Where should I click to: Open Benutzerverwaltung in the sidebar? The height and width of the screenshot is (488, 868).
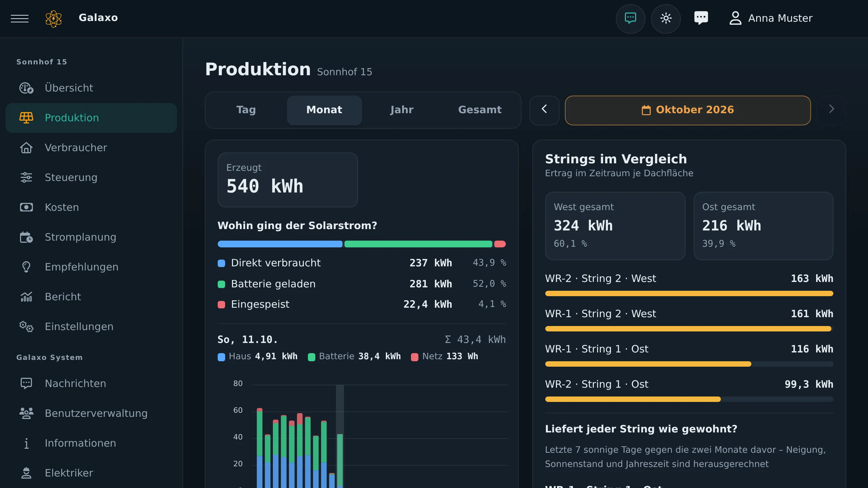91,413
